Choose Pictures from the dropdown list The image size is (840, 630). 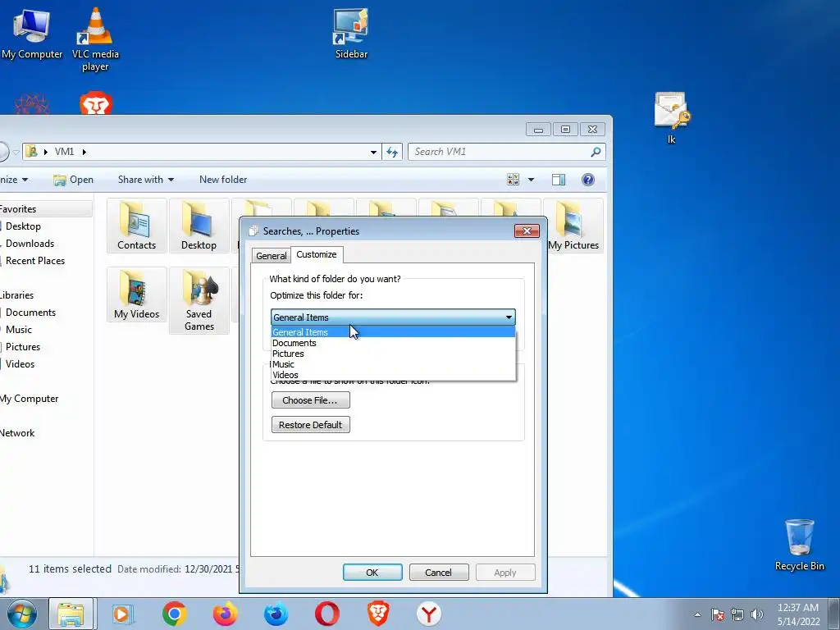point(393,354)
